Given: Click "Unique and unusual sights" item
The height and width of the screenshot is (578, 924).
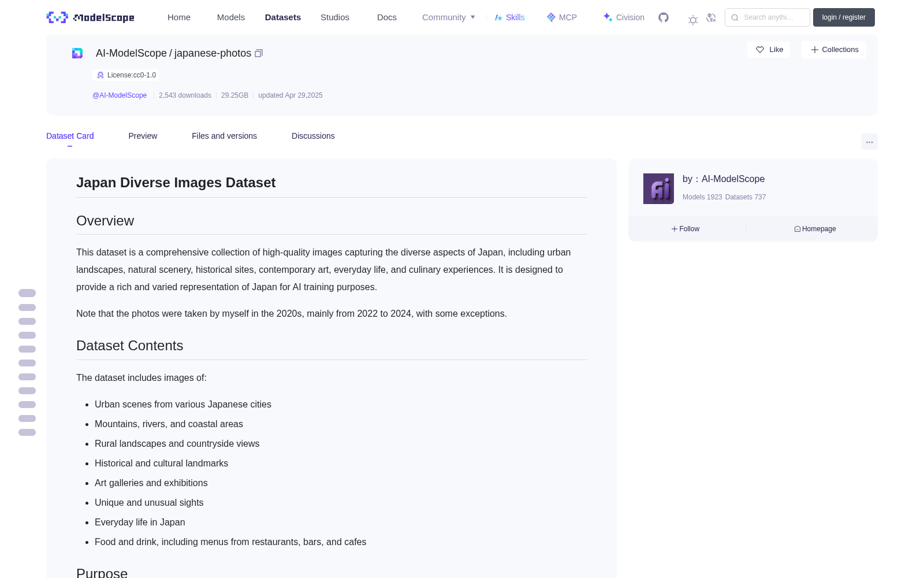Looking at the screenshot, I should click(x=149, y=503).
